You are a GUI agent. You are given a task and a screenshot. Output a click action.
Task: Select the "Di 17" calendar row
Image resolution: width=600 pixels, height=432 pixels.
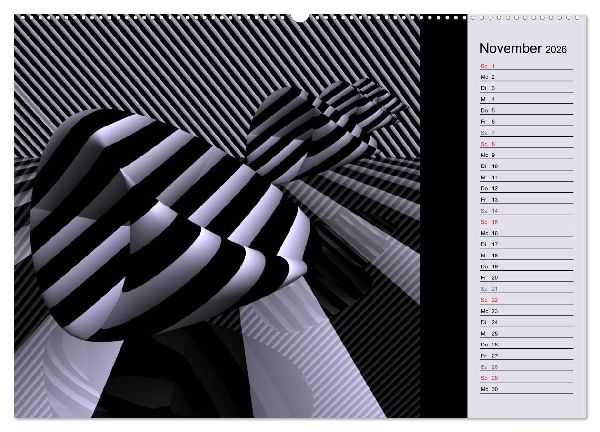527,244
